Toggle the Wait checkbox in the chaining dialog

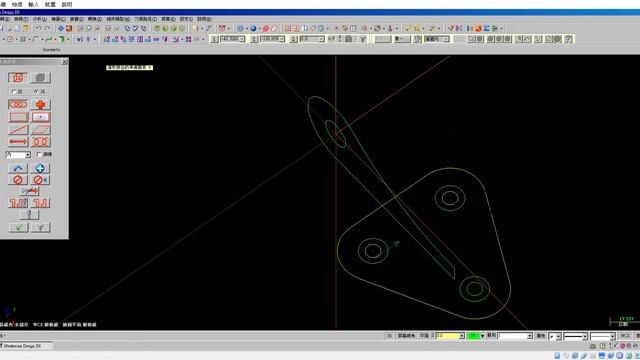pos(39,154)
